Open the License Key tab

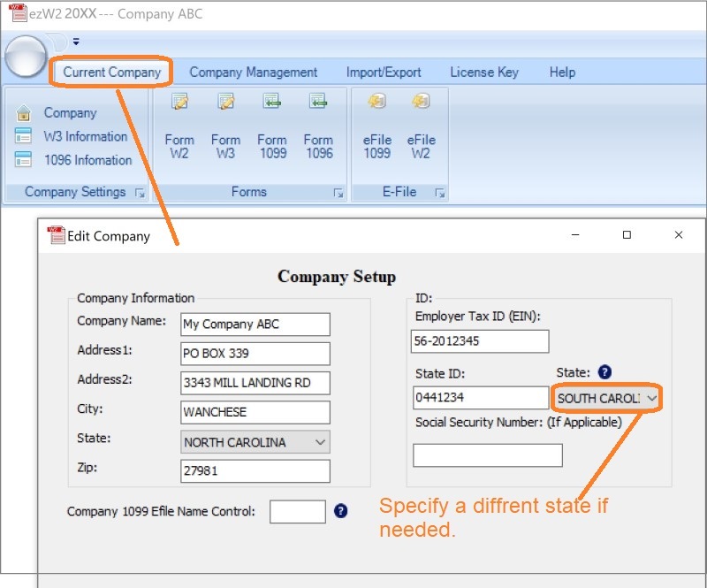click(x=484, y=73)
